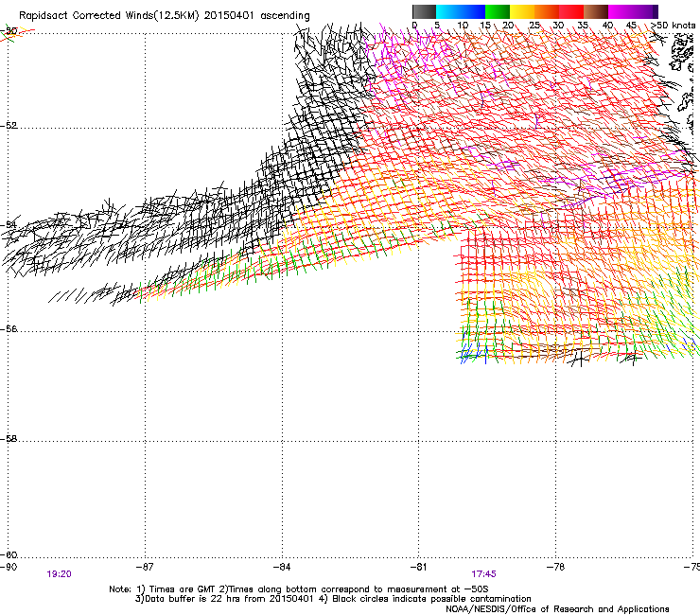Click the purple time label '17:45'

pyautogui.click(x=483, y=574)
